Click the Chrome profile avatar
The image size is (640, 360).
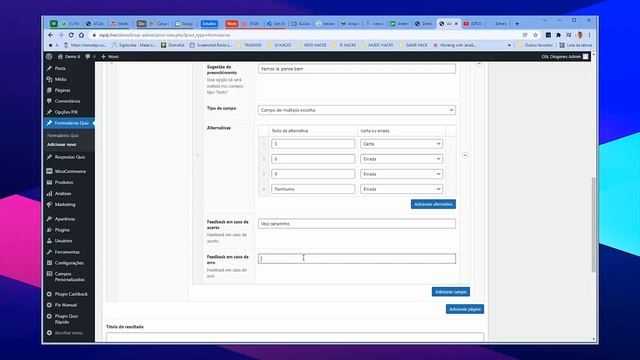pos(580,35)
